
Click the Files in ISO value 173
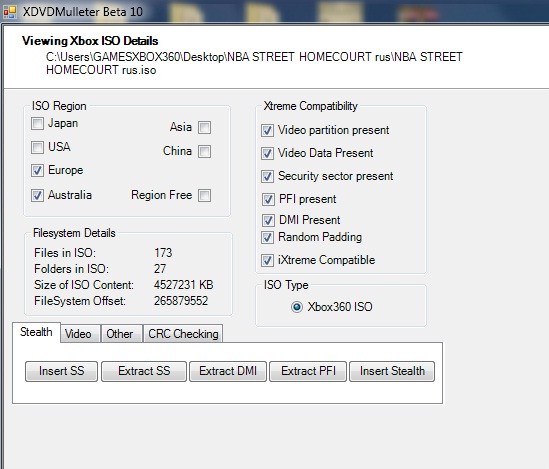pyautogui.click(x=163, y=253)
